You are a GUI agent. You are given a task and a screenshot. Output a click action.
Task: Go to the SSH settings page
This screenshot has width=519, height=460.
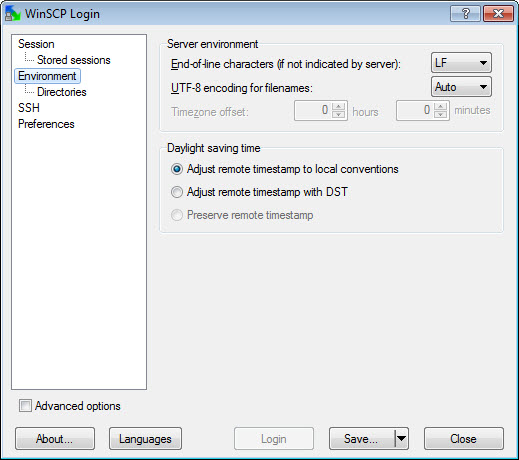(29, 108)
